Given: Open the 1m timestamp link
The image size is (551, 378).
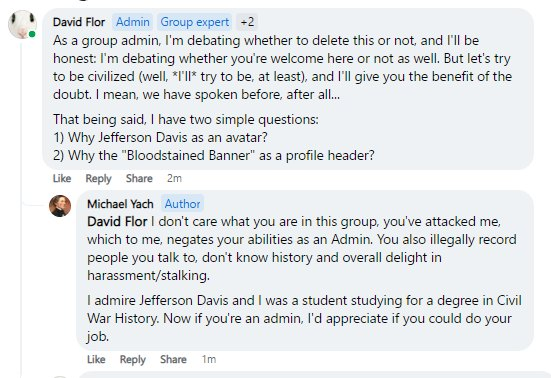Looking at the screenshot, I should click(x=209, y=359).
